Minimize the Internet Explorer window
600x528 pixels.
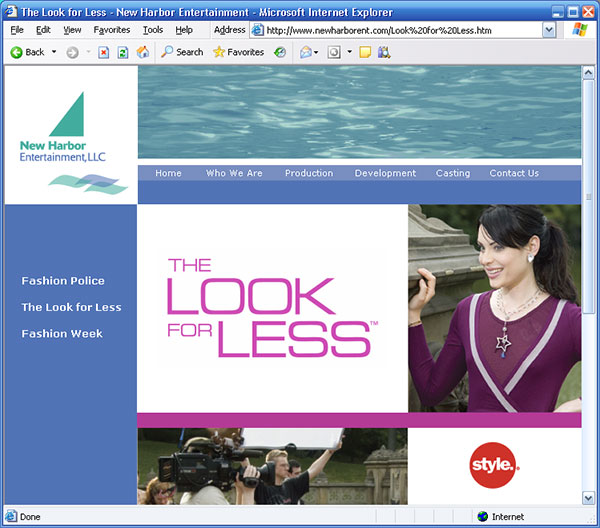[558, 12]
